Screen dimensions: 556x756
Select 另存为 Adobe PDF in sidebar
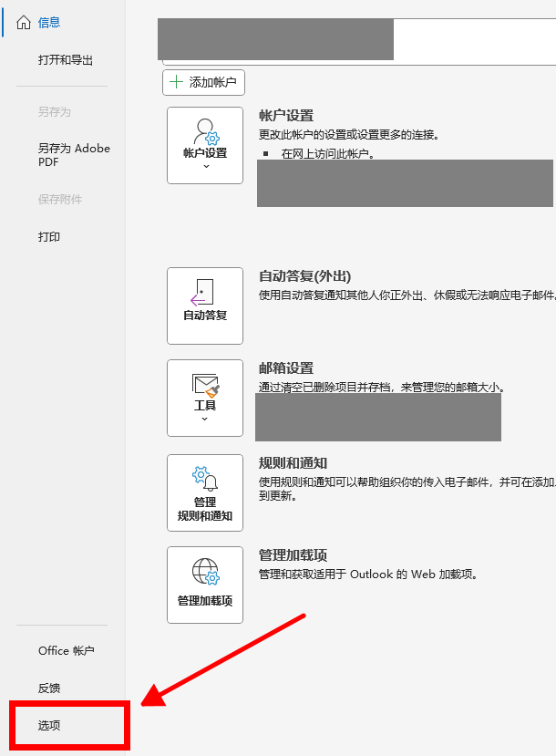[x=74, y=155]
